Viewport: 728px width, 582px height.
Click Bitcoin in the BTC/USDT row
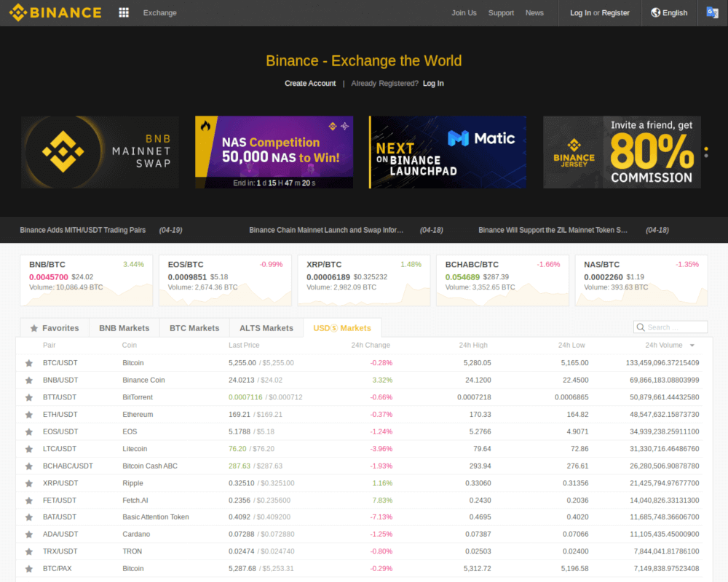click(132, 363)
